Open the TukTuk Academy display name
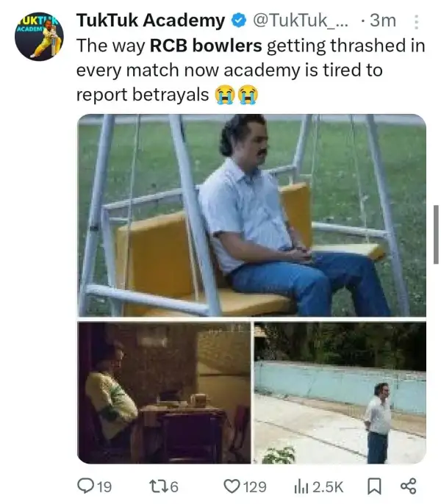441x504 pixels. [151, 21]
